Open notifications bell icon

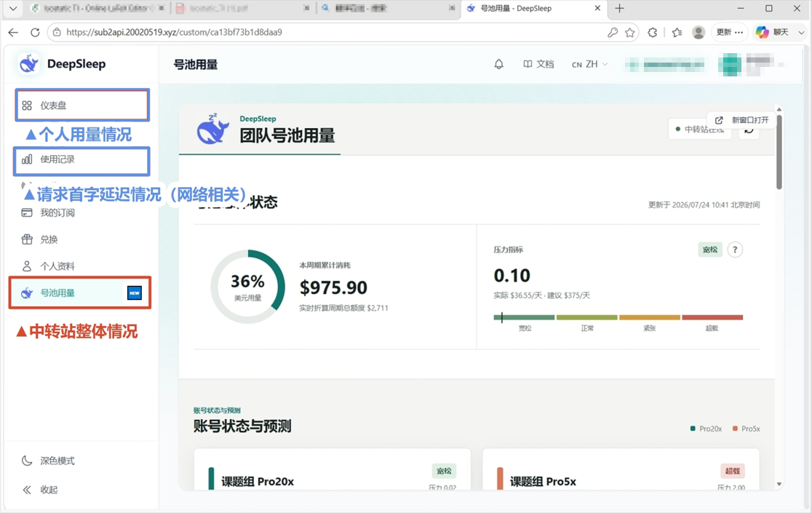tap(498, 64)
